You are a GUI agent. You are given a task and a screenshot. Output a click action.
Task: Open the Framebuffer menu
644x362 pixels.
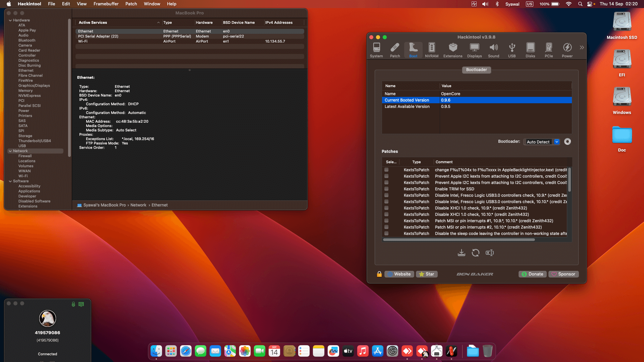(106, 4)
